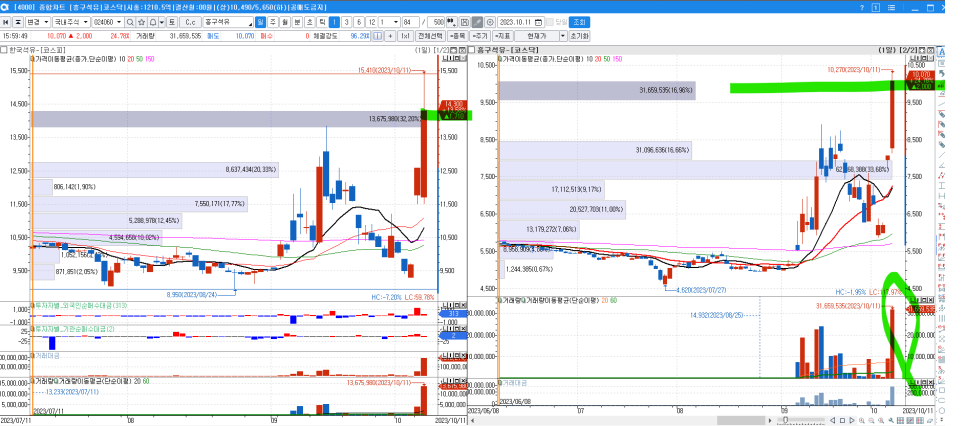The image size is (966, 426).
Task: Expand the arrow next to bell icon
Action: (x=161, y=22)
